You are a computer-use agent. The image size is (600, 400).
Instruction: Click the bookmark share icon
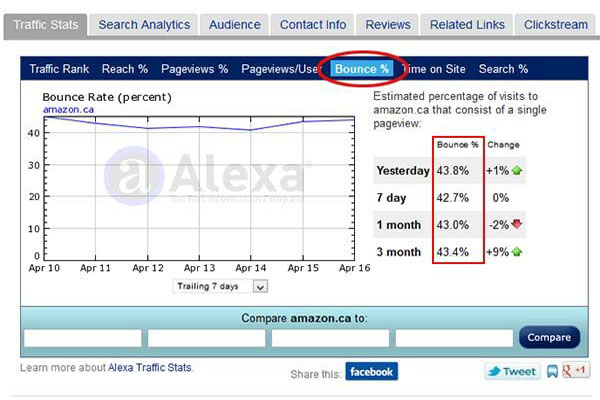pyautogui.click(x=552, y=371)
